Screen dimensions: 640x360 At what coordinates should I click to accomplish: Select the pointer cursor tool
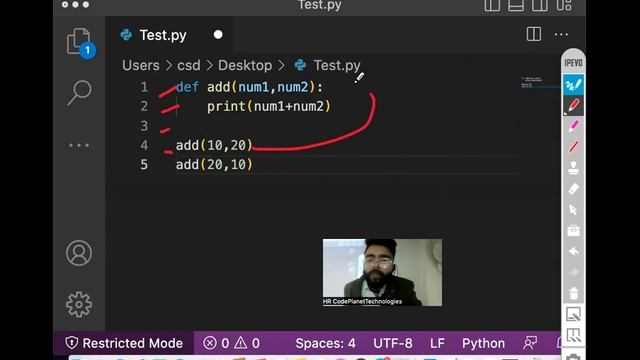[573, 210]
